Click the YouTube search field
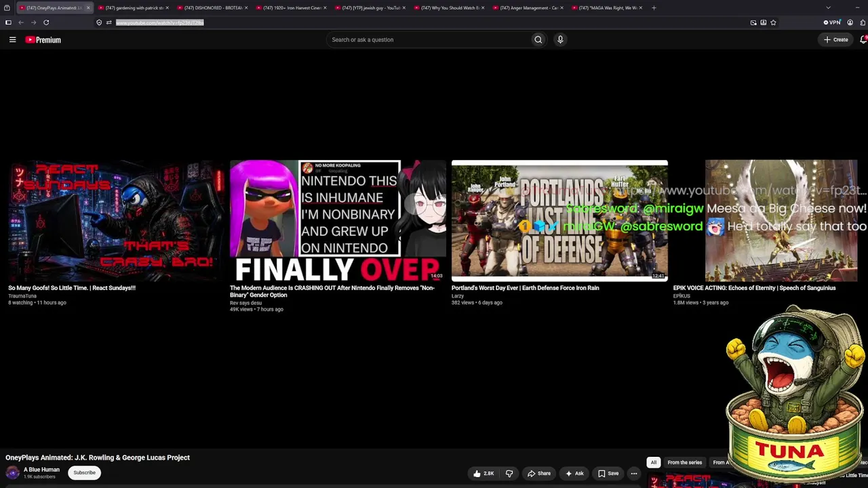This screenshot has height=488, width=868. point(428,39)
